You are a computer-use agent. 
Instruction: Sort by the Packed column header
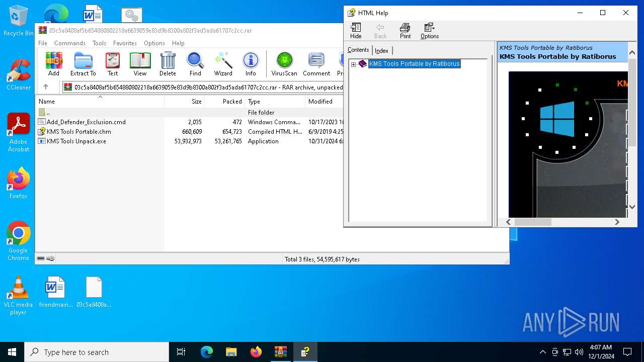224,101
